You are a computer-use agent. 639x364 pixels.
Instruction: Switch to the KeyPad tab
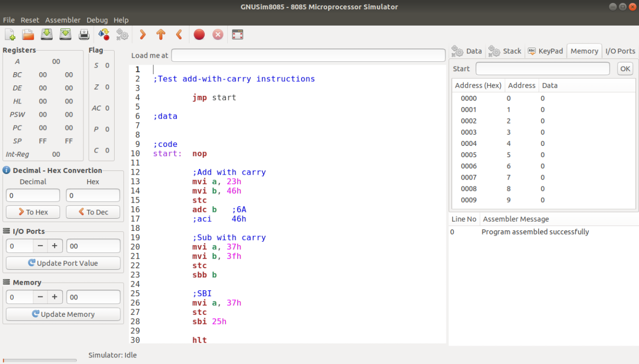(545, 51)
